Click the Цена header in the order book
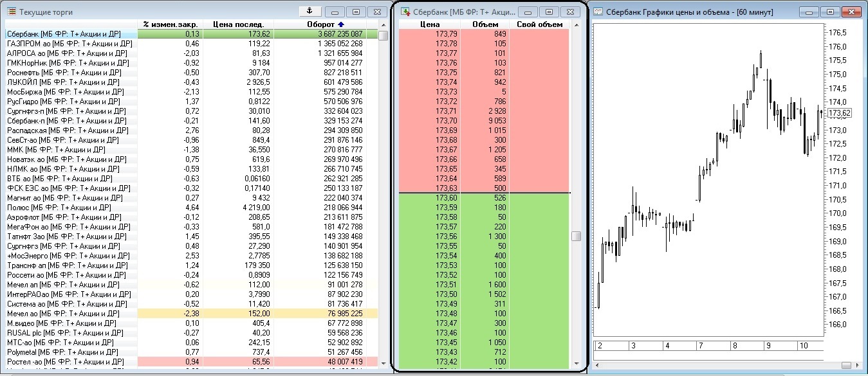The width and height of the screenshot is (868, 376). click(x=431, y=23)
